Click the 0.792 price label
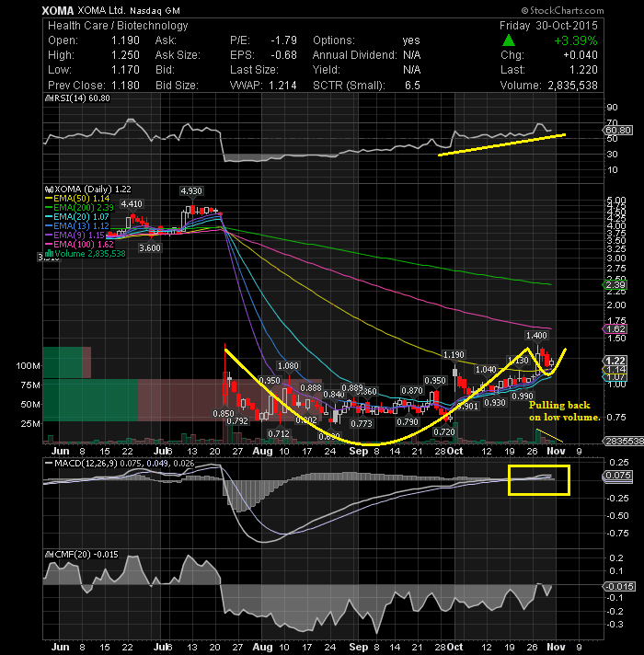 pyautogui.click(x=237, y=421)
